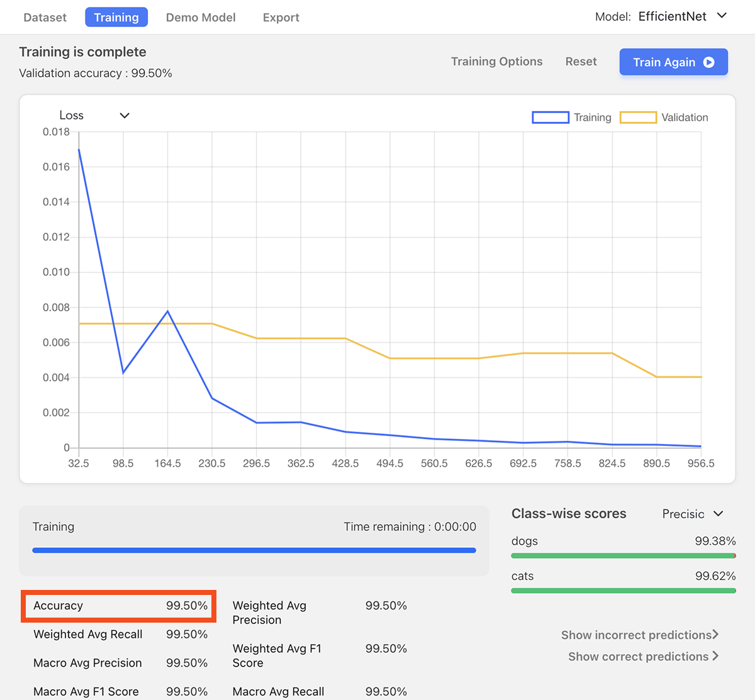This screenshot has height=700, width=755.
Task: Click the Training is complete heading
Action: tap(82, 52)
